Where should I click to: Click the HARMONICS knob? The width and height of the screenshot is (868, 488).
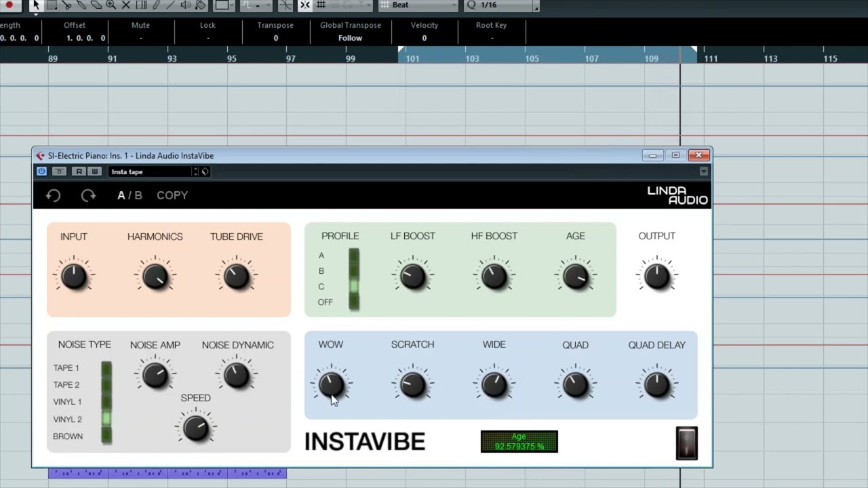point(155,277)
